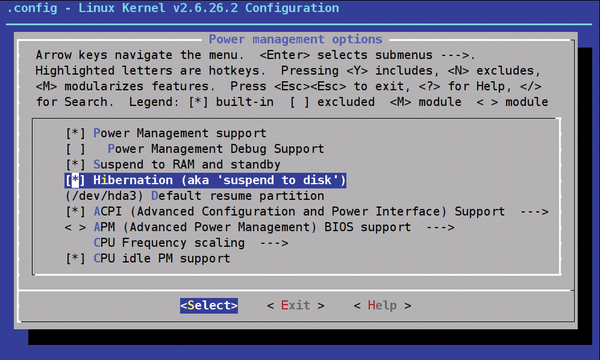Select the Suspend to RAM and standby label
Screen dimensions: 600x360
click(x=187, y=165)
